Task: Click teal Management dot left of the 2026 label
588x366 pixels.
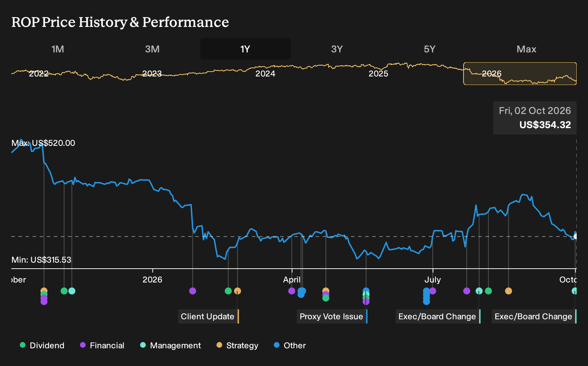Action: [72, 291]
